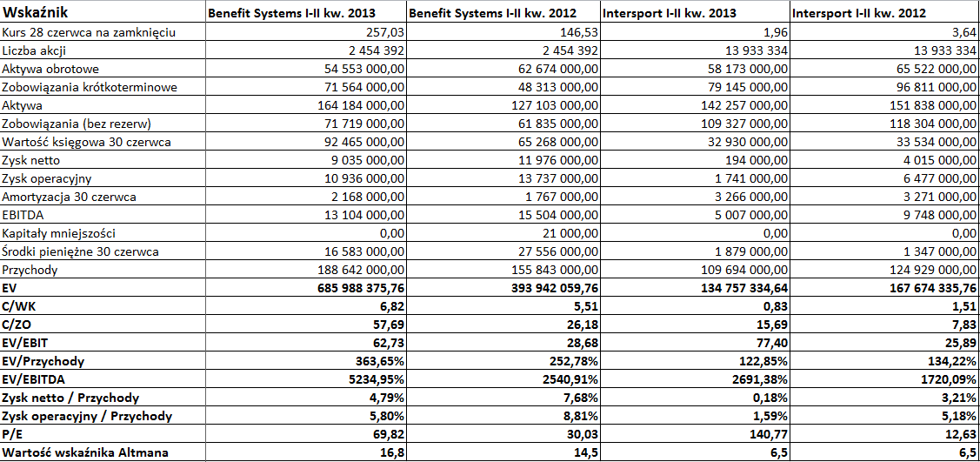Select the cell 164 184 000,00

click(305, 105)
